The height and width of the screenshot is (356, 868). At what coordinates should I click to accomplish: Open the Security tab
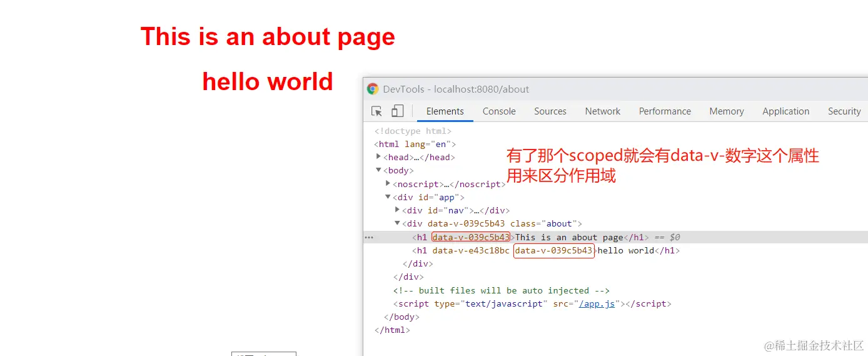pyautogui.click(x=844, y=111)
